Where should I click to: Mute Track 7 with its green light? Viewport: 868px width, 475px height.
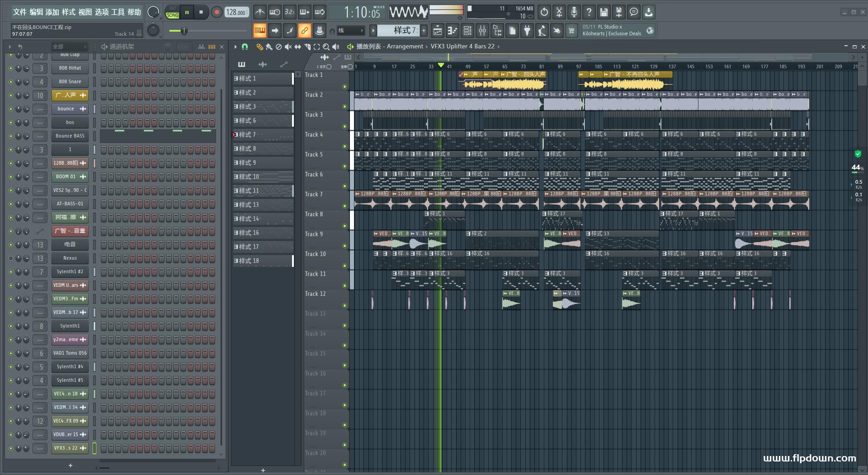click(344, 206)
